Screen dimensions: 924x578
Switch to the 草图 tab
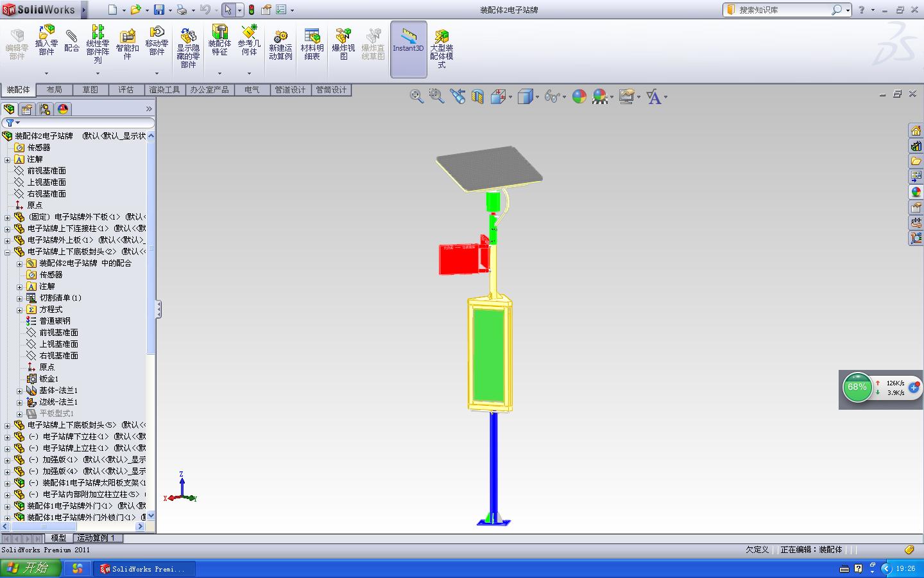[x=90, y=90]
